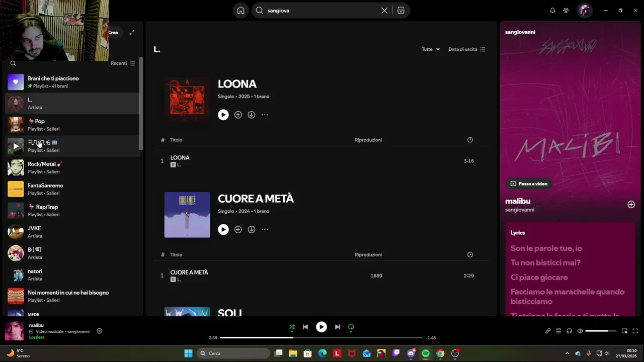Viewport: 644px width, 362px height.
Task: Open CUORE A METÀ album cover
Action: tap(187, 215)
